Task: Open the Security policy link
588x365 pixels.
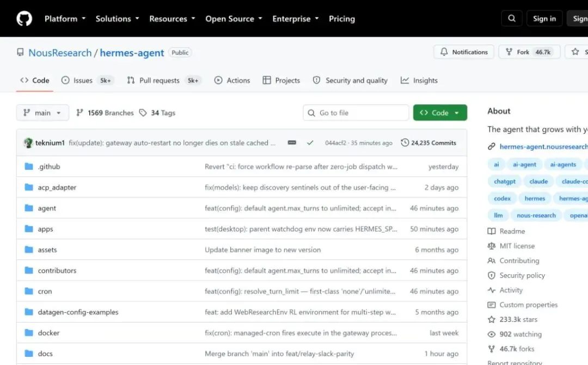Action: [516, 275]
